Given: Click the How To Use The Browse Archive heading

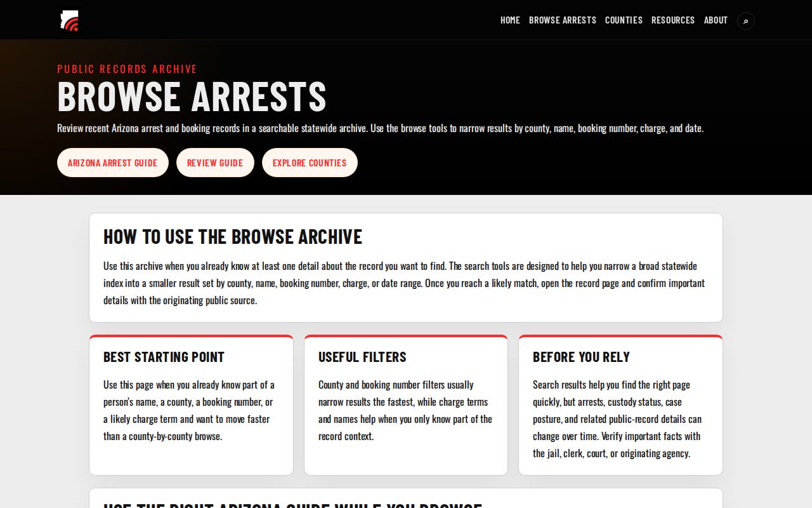Looking at the screenshot, I should click(x=233, y=237).
